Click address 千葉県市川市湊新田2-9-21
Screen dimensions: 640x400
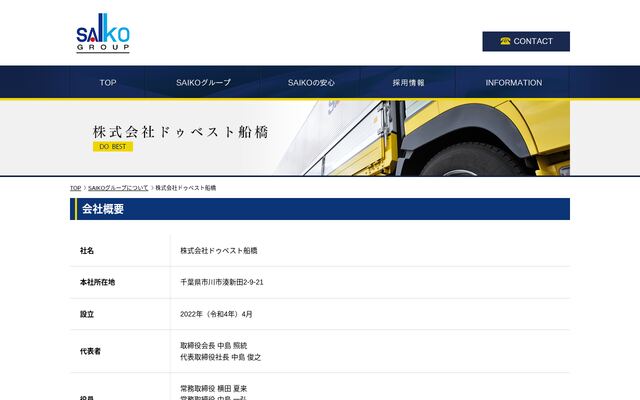click(x=222, y=282)
